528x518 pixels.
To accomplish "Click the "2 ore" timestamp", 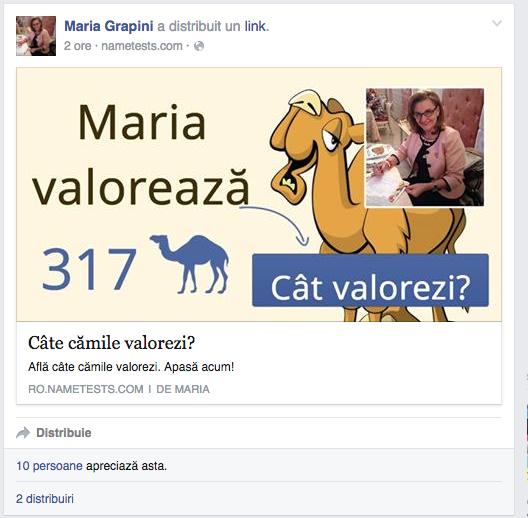I will [x=77, y=46].
